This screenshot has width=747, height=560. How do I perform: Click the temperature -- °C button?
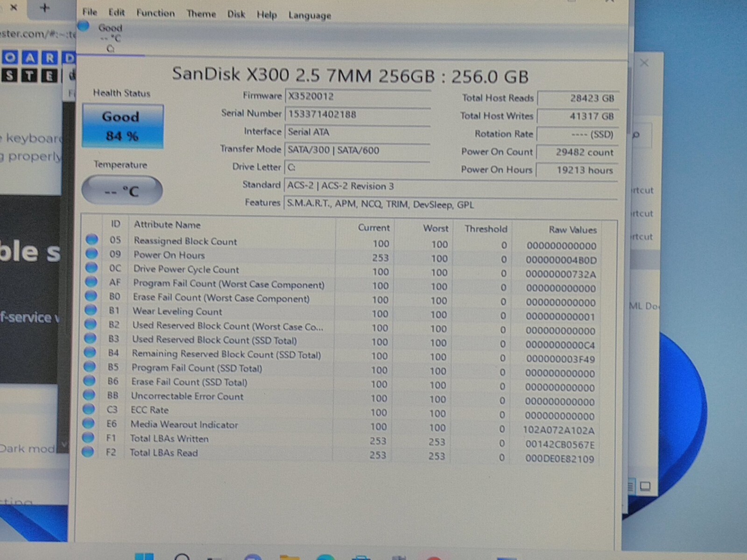point(122,190)
